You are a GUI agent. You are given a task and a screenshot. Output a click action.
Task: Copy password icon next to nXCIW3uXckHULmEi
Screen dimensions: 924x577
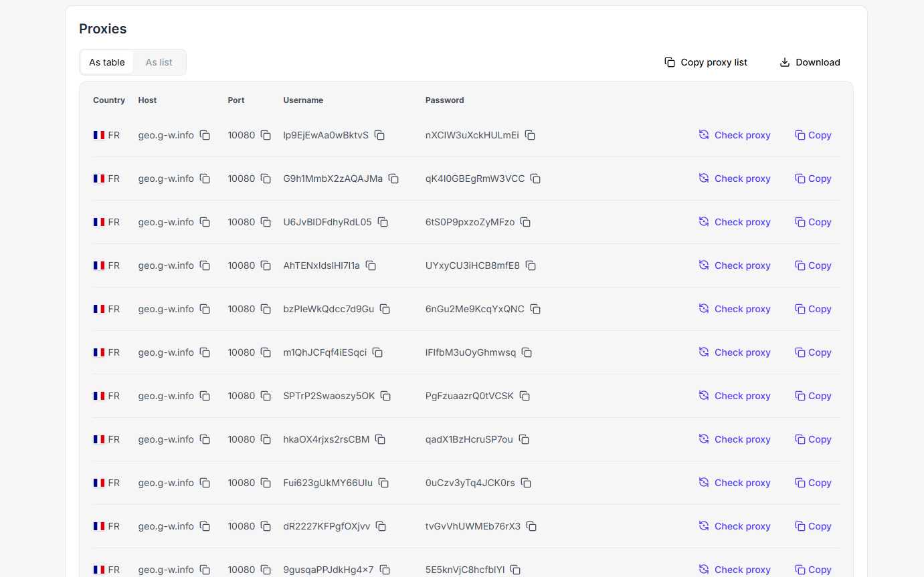pos(530,135)
